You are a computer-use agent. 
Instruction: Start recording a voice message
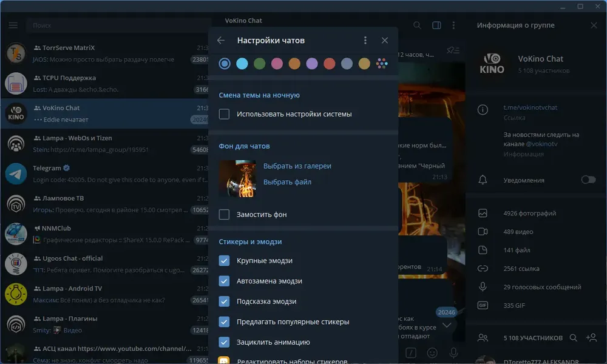[453, 352]
